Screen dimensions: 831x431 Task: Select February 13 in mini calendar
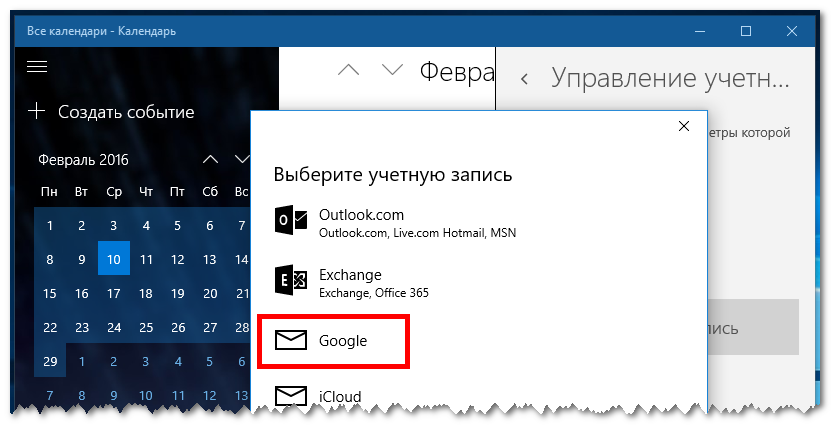point(210,259)
